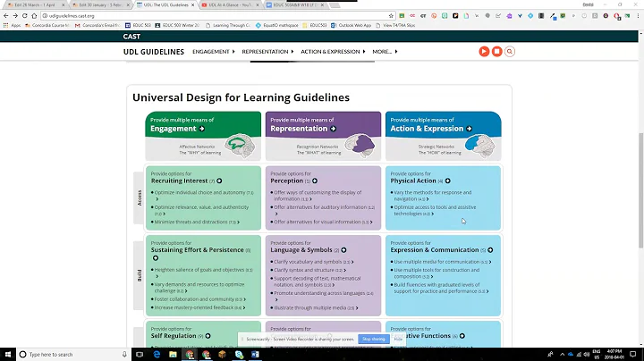The image size is (644, 361).
Task: Switch to the EDUC 503 document tab
Action: 296,5
